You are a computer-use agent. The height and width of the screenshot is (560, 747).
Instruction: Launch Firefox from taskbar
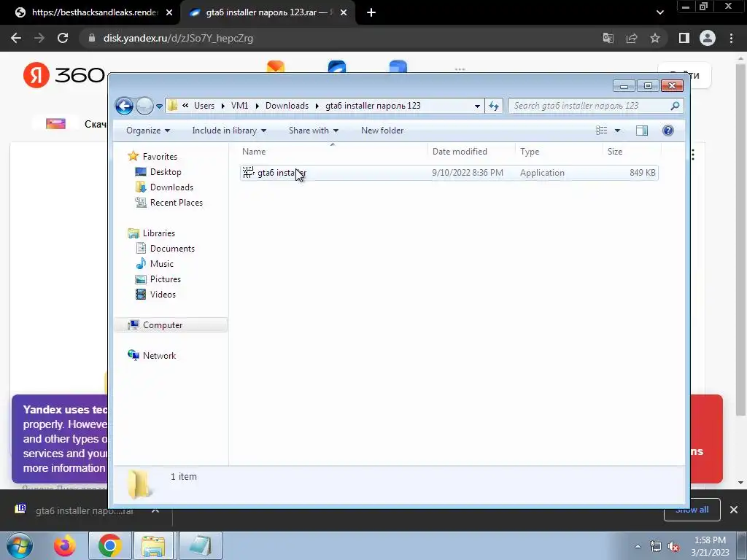tap(65, 545)
